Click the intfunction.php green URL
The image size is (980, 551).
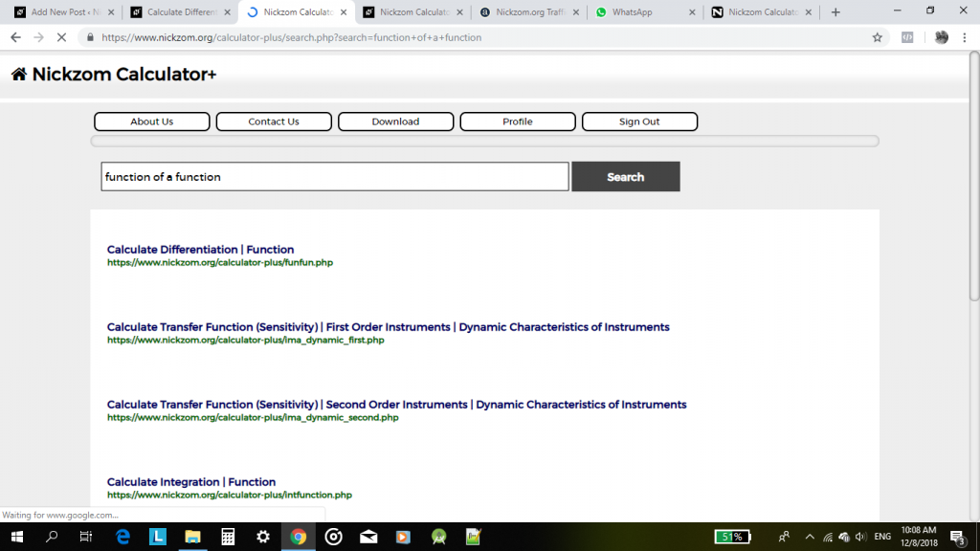pyautogui.click(x=230, y=495)
